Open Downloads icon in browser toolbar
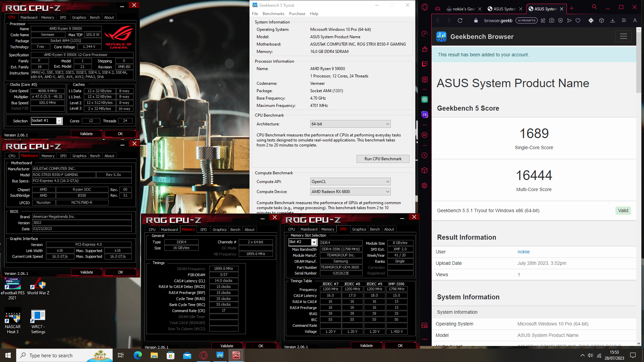This screenshot has width=644, height=362. click(x=612, y=20)
